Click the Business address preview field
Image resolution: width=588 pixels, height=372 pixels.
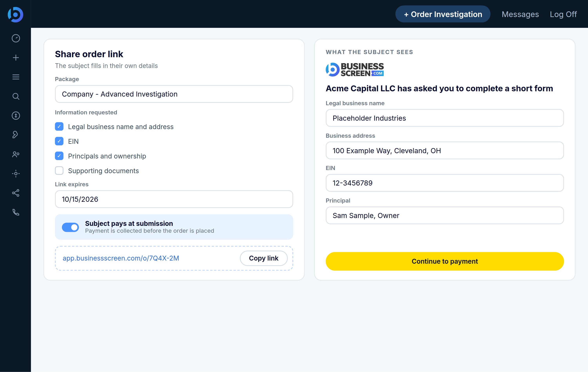click(445, 151)
